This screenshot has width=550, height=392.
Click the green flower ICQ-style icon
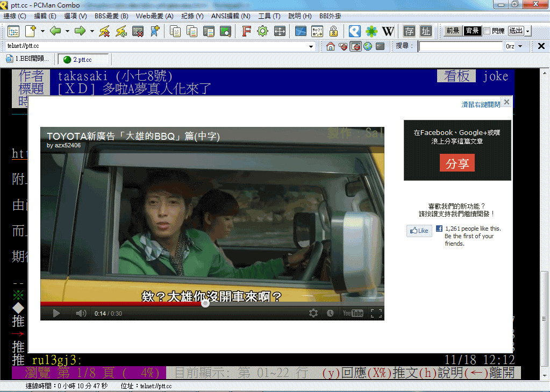tap(372, 31)
